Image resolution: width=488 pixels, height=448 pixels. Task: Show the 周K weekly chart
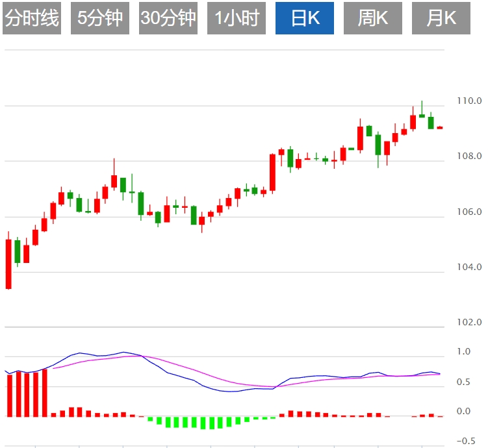click(373, 18)
